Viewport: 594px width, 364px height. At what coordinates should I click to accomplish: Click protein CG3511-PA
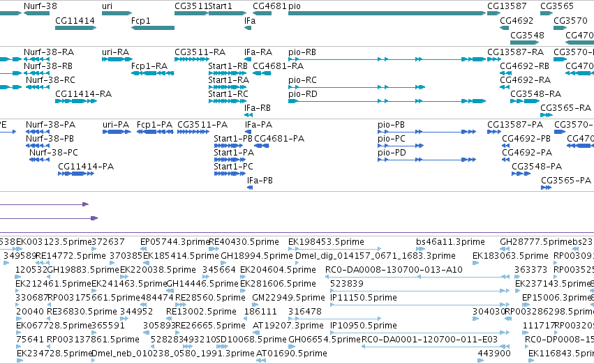pyautogui.click(x=202, y=125)
